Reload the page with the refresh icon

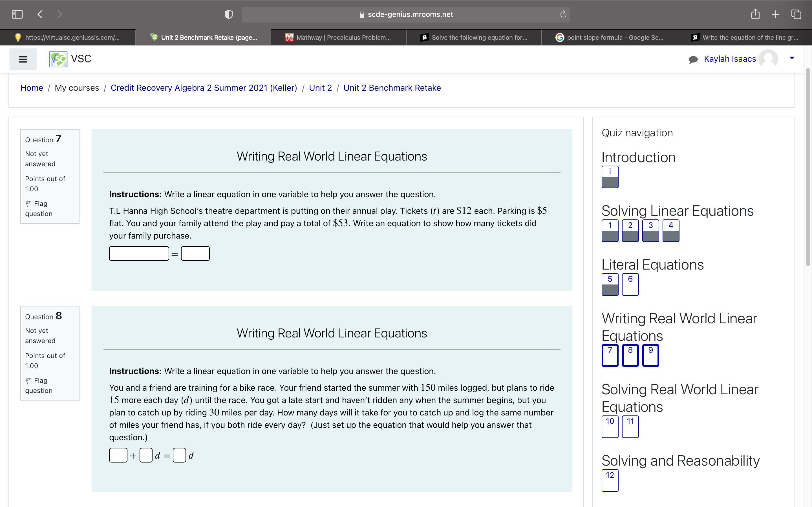pyautogui.click(x=563, y=14)
